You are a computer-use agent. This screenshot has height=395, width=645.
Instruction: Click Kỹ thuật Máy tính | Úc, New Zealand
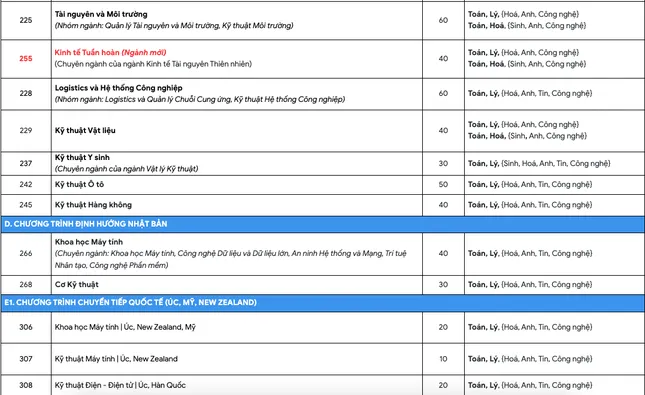click(116, 359)
